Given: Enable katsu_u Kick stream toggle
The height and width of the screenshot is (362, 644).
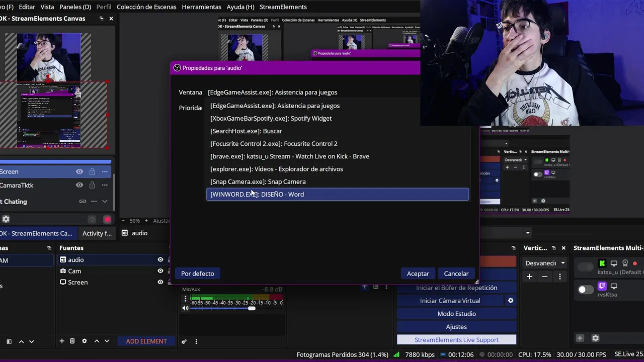Looking at the screenshot, I should tap(586, 267).
